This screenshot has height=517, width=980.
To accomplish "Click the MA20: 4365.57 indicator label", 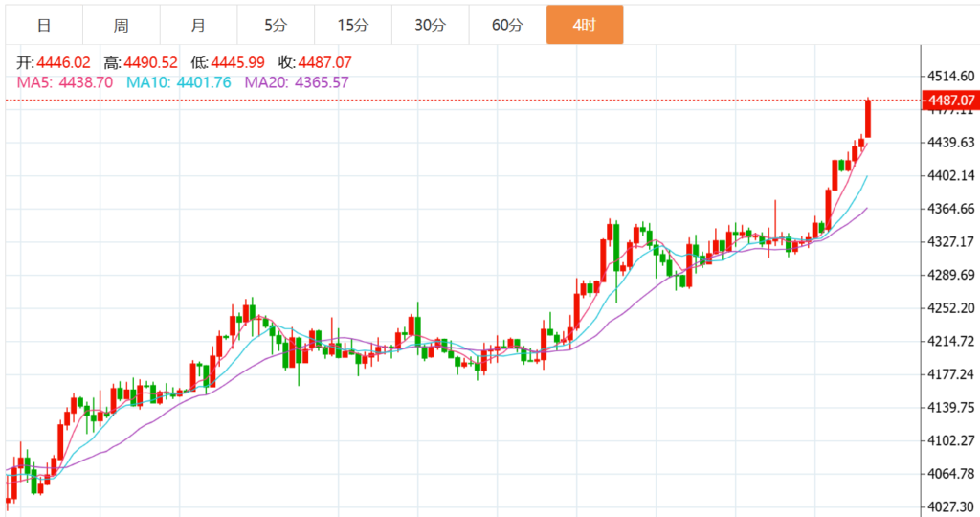I will coord(297,82).
